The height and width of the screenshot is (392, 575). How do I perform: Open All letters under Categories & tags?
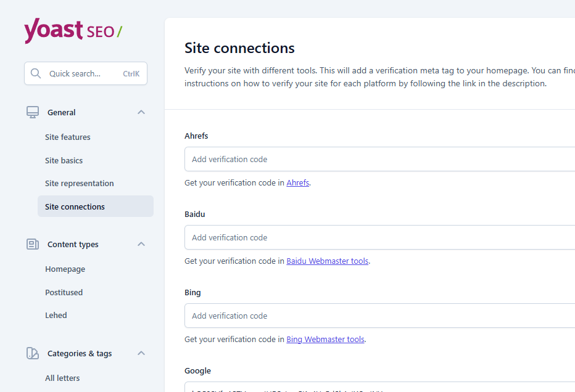62,378
